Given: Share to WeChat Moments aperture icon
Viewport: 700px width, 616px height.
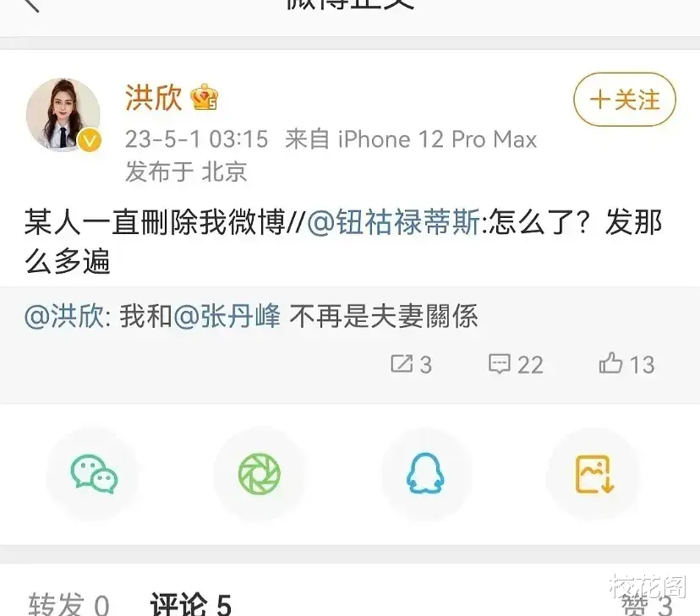Looking at the screenshot, I should point(260,474).
